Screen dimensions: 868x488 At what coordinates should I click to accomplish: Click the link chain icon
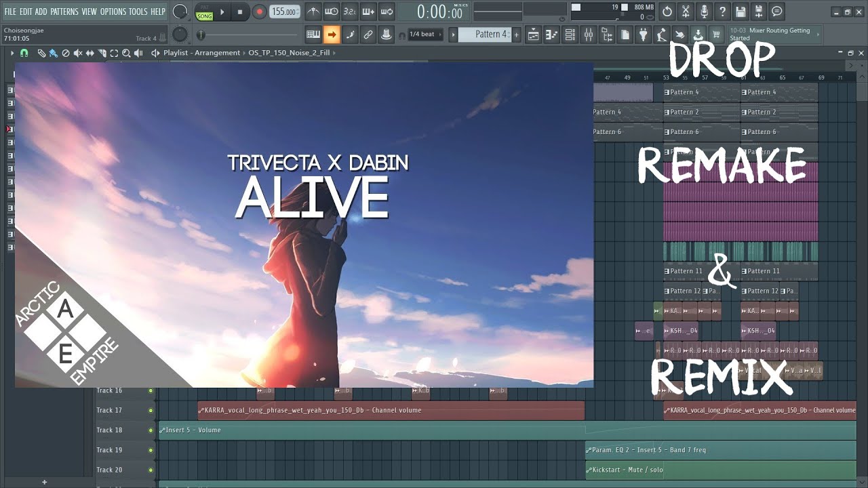pos(368,34)
